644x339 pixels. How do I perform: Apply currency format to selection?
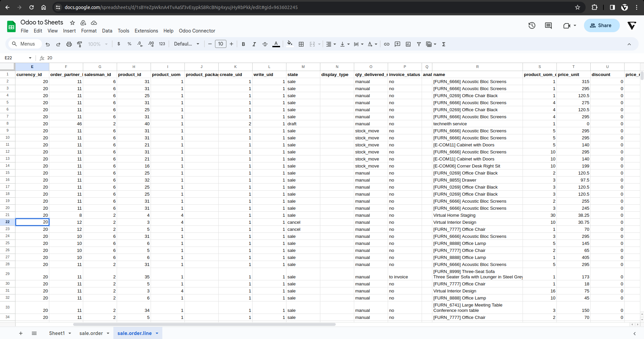119,44
